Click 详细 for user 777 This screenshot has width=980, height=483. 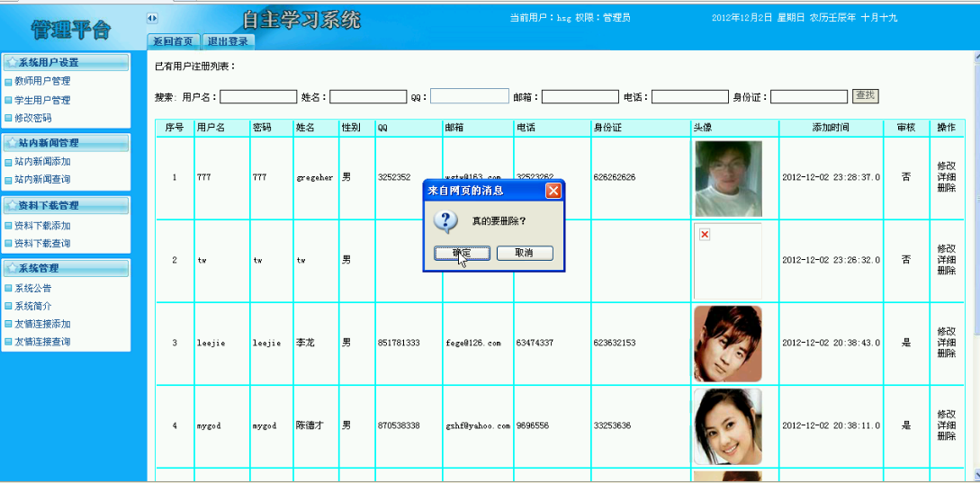click(946, 177)
